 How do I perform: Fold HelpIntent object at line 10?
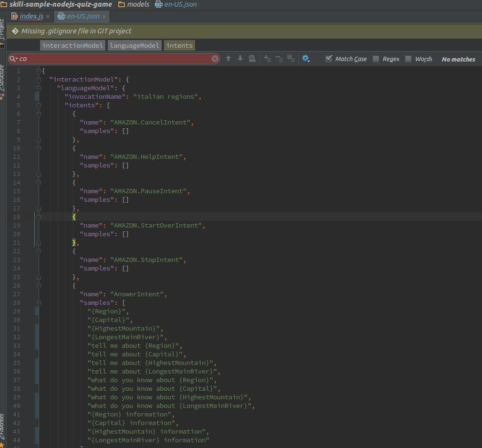(39, 148)
